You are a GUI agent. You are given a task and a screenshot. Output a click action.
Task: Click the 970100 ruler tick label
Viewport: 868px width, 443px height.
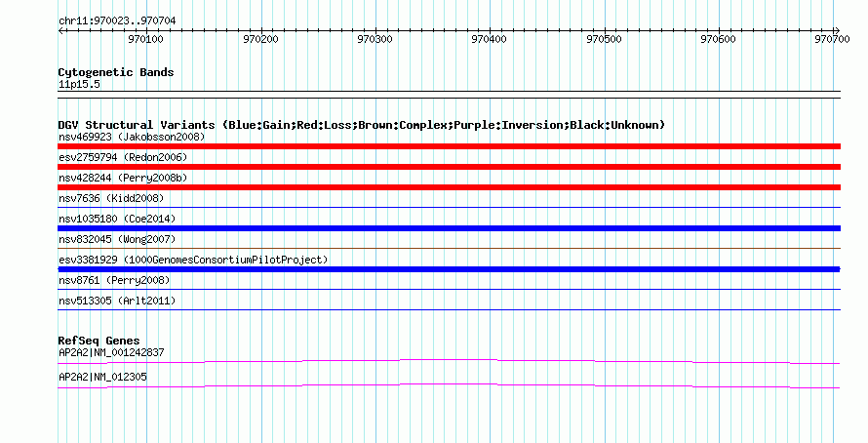point(145,40)
